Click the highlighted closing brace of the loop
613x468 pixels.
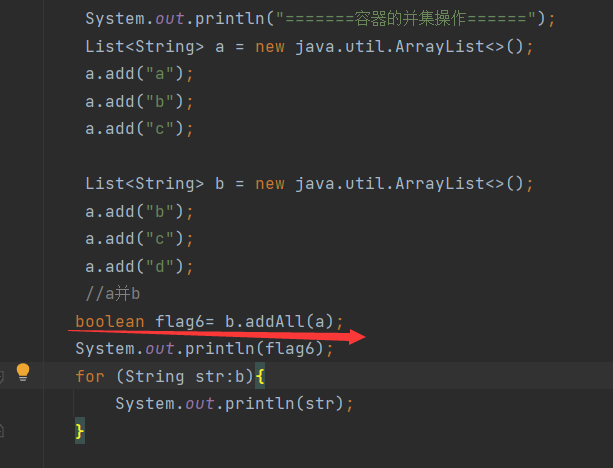tap(80, 431)
